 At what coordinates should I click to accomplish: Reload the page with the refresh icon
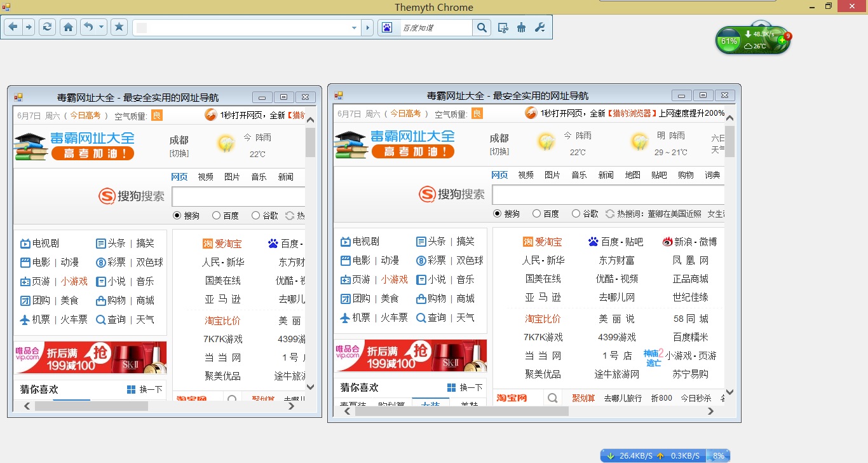tap(47, 27)
